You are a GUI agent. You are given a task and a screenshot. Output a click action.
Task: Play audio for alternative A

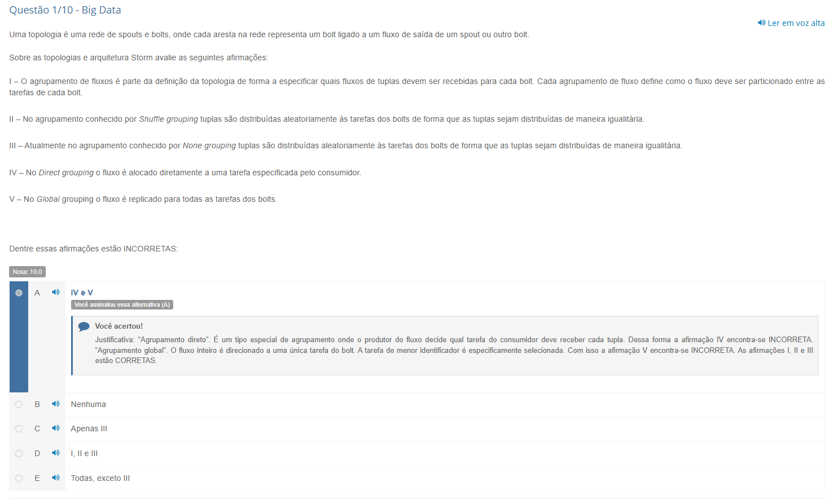click(x=56, y=292)
